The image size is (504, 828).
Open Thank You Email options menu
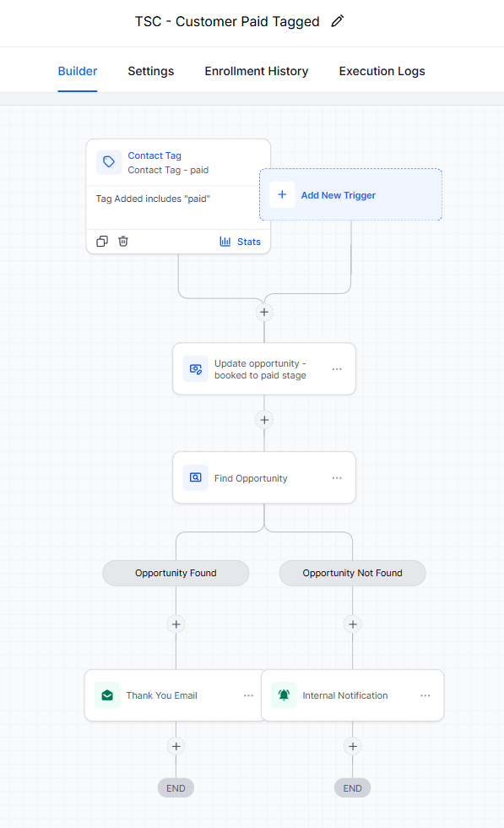point(248,695)
